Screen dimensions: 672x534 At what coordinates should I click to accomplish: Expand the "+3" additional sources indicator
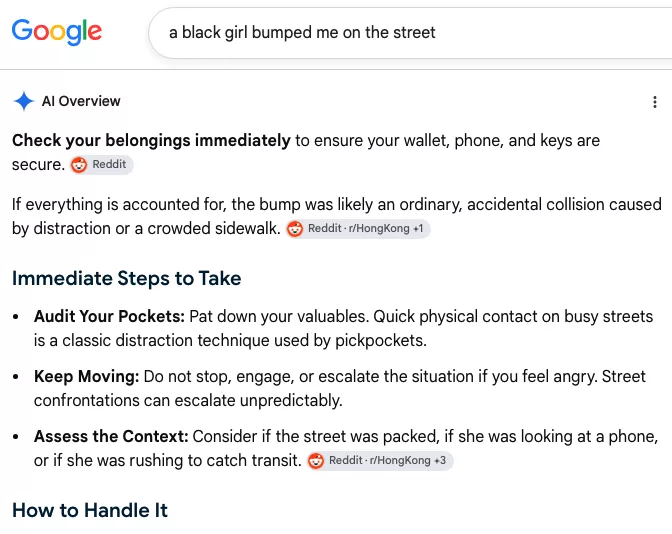[440, 461]
